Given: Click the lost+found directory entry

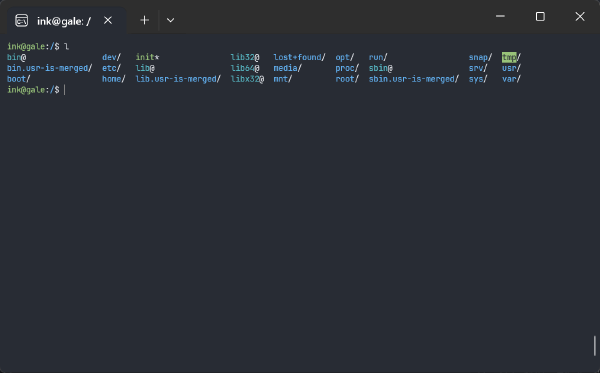Looking at the screenshot, I should tap(299, 57).
